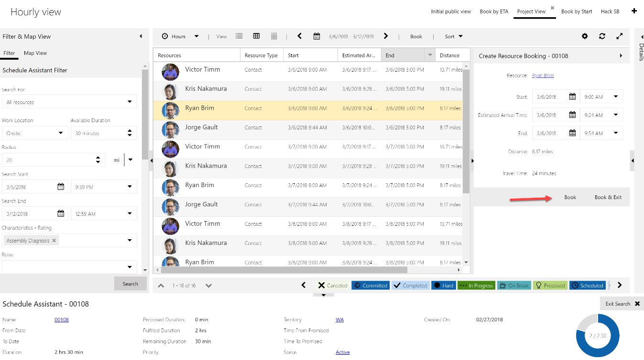
Task: Refresh the schedule board
Action: (x=602, y=36)
